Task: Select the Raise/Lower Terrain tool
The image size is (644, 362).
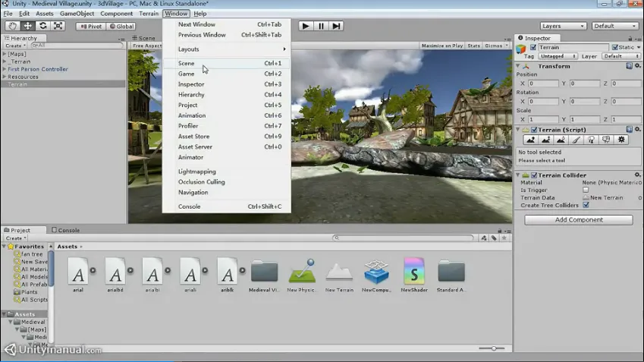Action: (x=531, y=140)
